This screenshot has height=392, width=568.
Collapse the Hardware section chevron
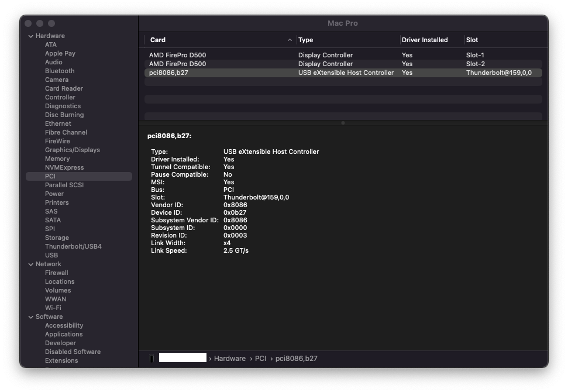tap(31, 36)
